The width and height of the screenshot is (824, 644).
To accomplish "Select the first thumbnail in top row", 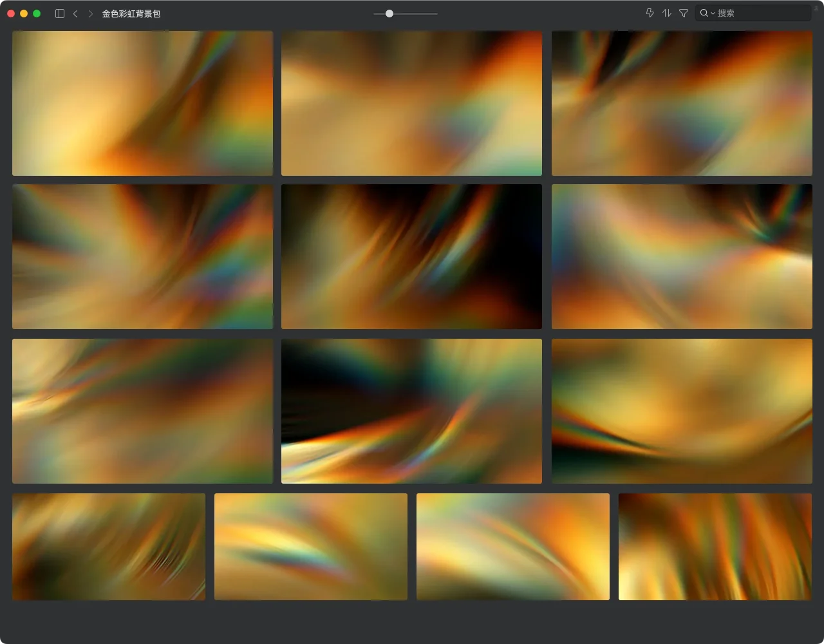I will click(142, 103).
